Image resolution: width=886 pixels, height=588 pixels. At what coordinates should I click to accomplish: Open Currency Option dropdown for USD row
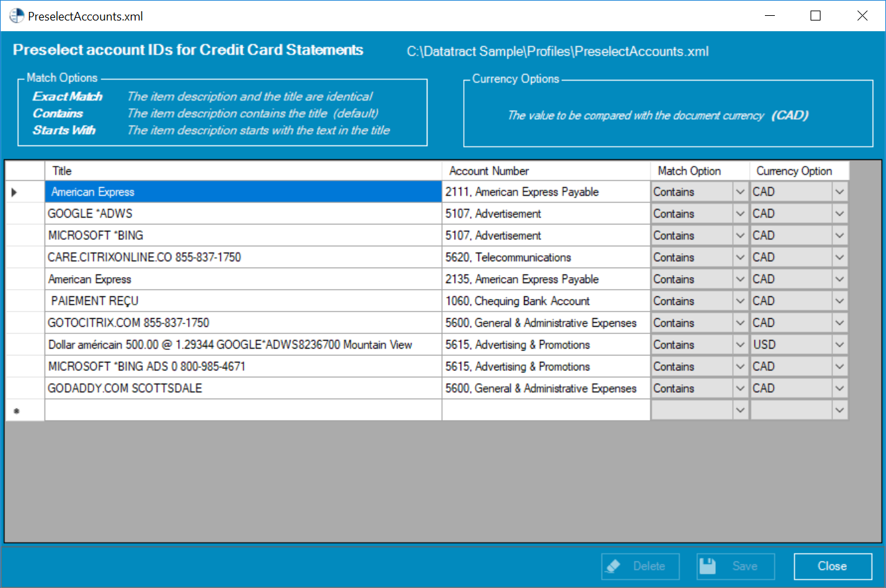pyautogui.click(x=840, y=345)
